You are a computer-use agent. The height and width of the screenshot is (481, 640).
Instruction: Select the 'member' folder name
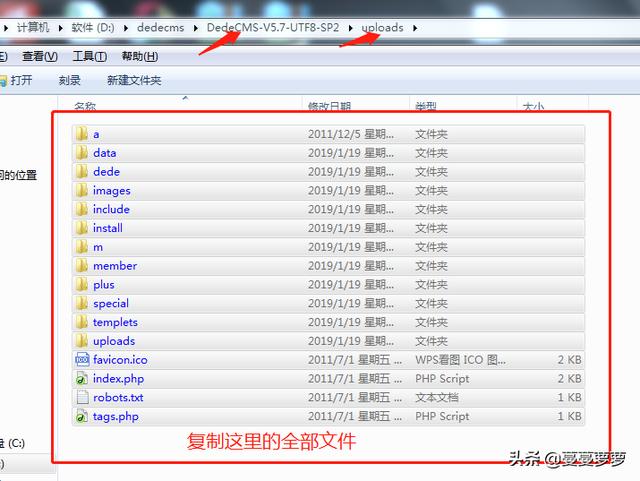(x=115, y=265)
